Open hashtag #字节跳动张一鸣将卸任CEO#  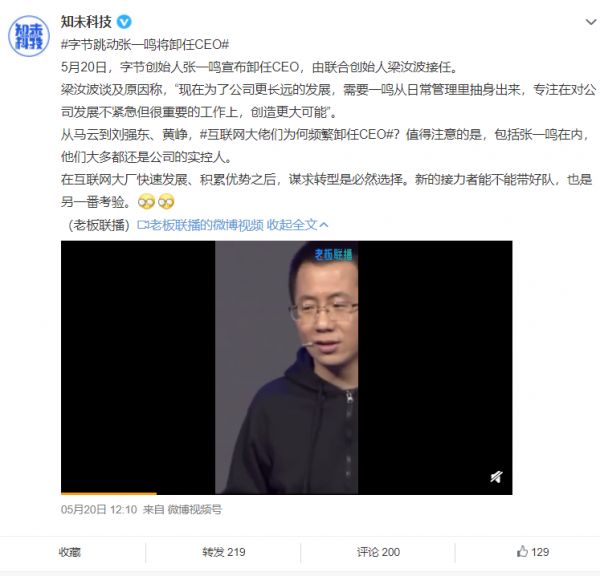point(145,45)
